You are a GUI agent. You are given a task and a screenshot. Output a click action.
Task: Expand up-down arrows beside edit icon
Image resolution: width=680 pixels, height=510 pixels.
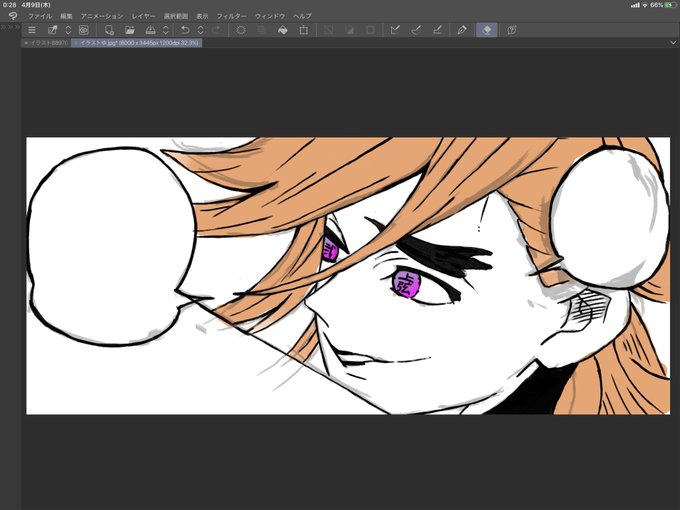(68, 30)
